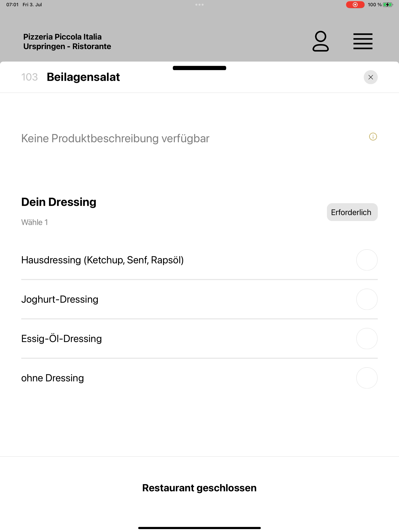The image size is (399, 532).
Task: Tap the battery status icon
Action: pyautogui.click(x=388, y=4)
